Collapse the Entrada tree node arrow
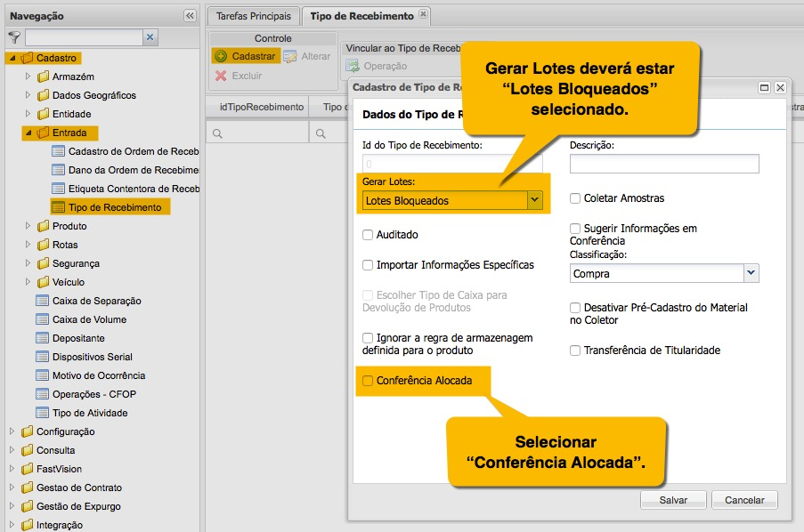Viewport: 804px width, 532px height. [28, 133]
